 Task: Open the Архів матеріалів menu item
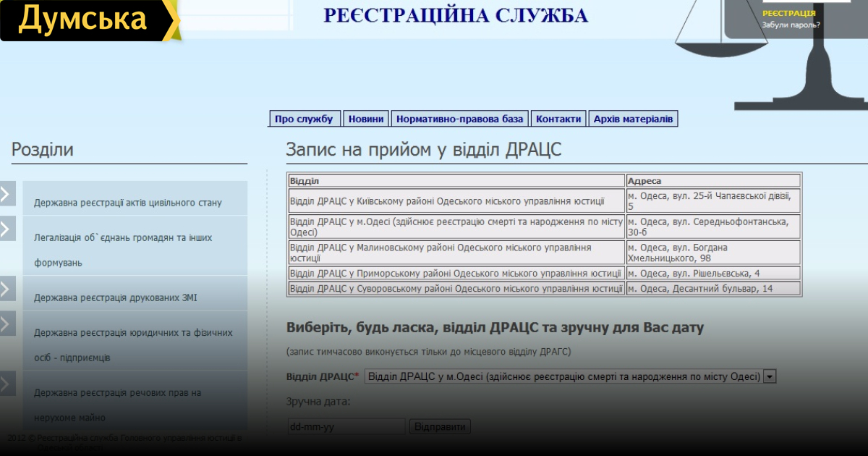pos(633,119)
